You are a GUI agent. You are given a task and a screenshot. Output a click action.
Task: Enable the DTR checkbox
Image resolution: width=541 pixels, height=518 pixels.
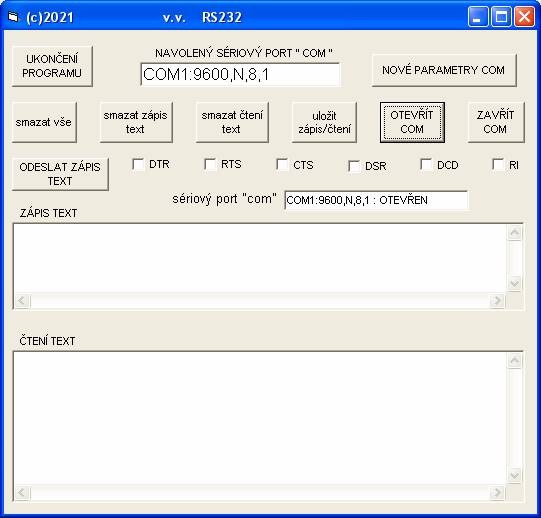(x=138, y=164)
